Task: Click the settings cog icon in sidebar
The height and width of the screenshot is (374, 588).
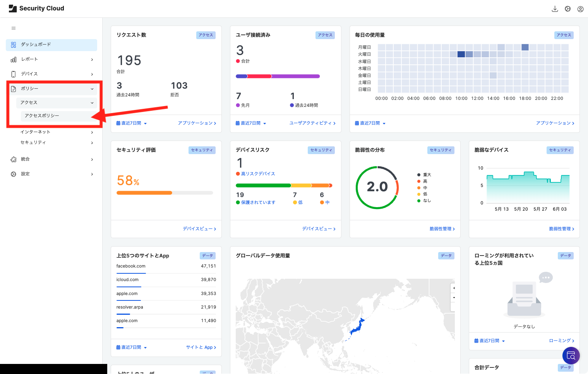Action: (14, 174)
